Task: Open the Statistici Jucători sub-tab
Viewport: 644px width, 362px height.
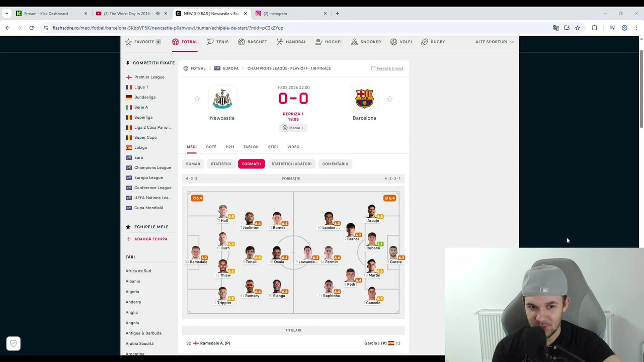Action: [291, 164]
